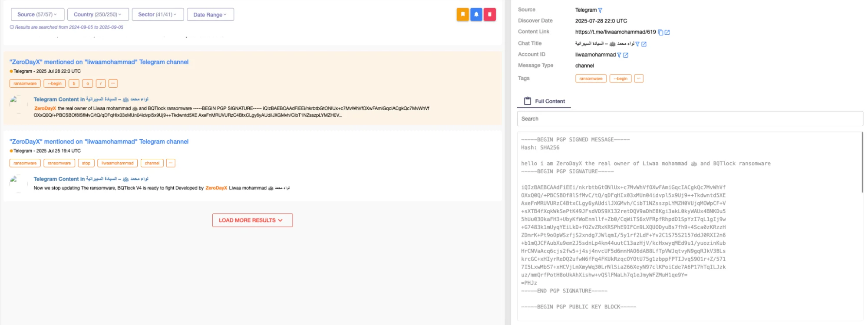The image size is (868, 325).
Task: Open the Jul 25 ZeroDayX result title
Action: pyautogui.click(x=99, y=141)
